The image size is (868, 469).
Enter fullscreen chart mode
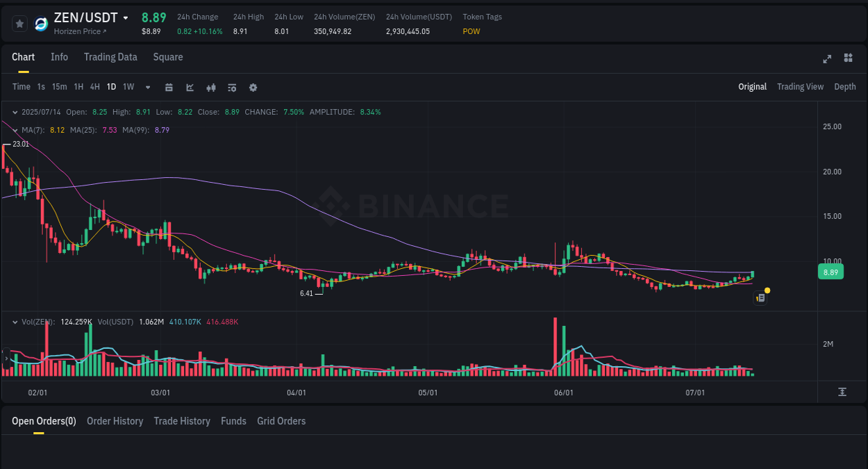(x=826, y=59)
